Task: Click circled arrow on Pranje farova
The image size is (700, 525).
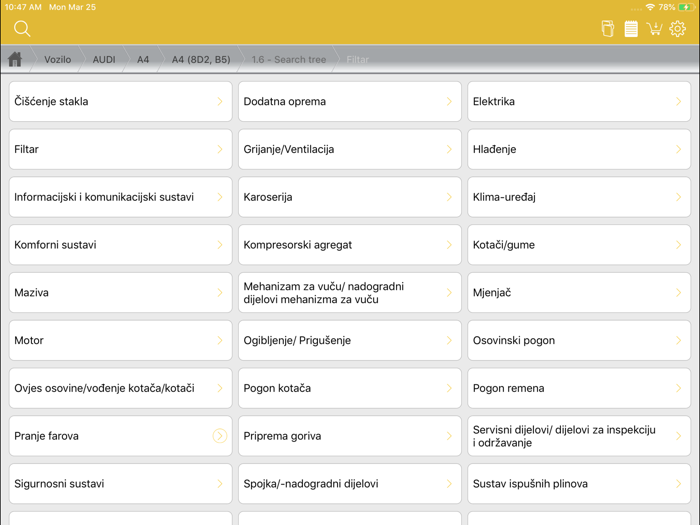Action: pos(220,436)
